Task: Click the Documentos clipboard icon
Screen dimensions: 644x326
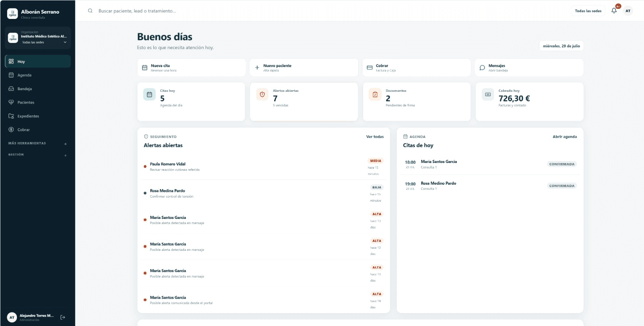Action: pos(375,95)
